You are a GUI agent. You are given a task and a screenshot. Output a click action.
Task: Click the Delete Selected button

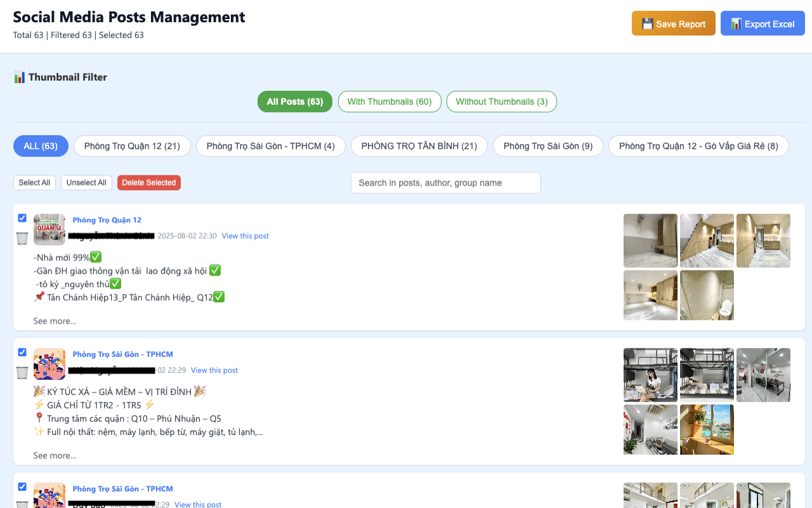(148, 182)
